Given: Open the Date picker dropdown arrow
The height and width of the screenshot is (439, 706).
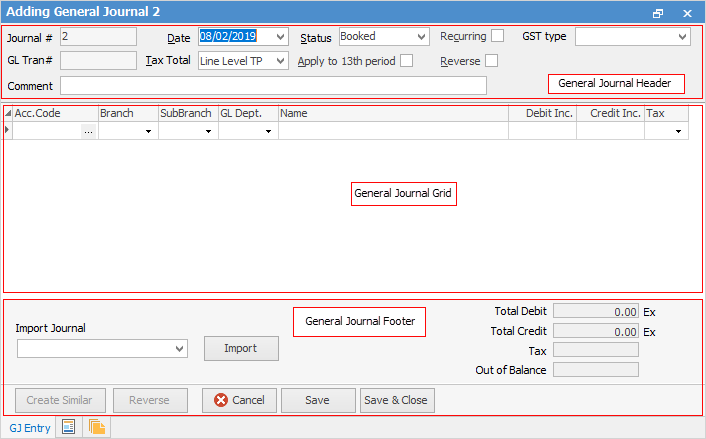Looking at the screenshot, I should click(280, 37).
